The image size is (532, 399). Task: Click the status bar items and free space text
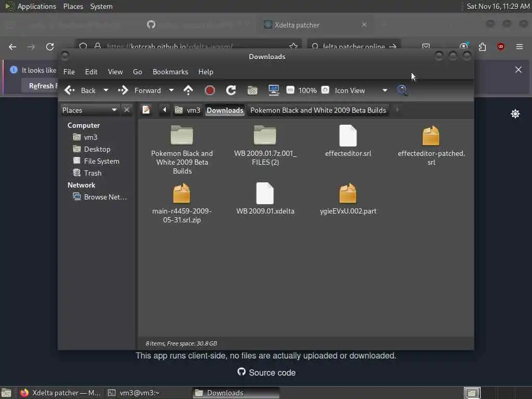[x=181, y=343]
